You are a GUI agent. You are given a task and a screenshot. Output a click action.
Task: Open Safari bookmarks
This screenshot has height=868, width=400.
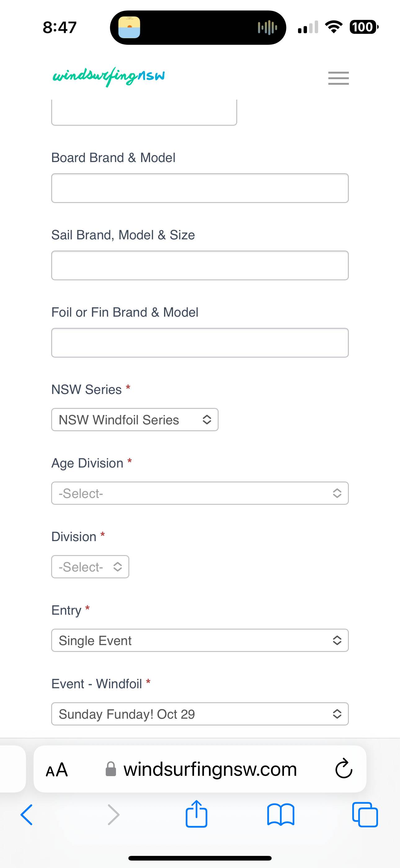pyautogui.click(x=281, y=815)
